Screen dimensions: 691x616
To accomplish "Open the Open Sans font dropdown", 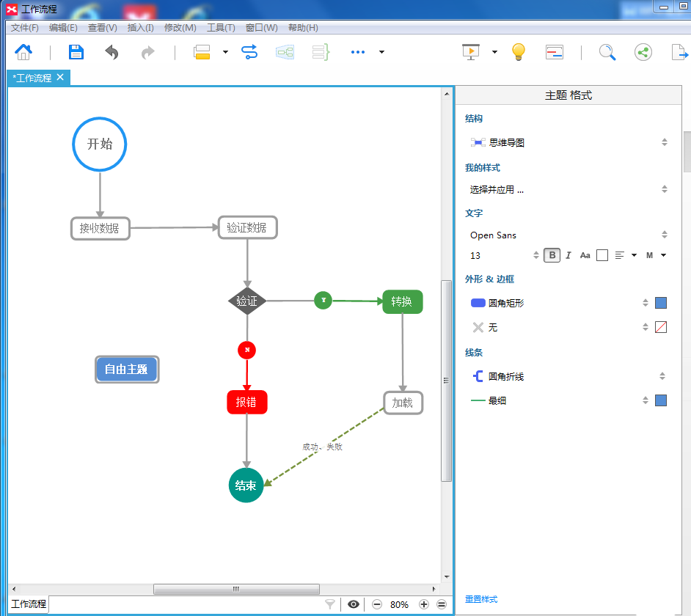I will tap(568, 235).
